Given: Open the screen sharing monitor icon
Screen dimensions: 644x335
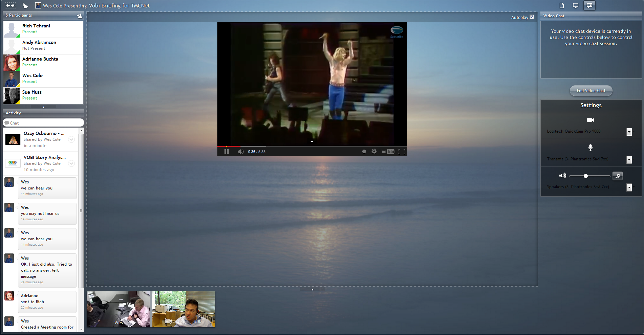Looking at the screenshot, I should pyautogui.click(x=575, y=5).
